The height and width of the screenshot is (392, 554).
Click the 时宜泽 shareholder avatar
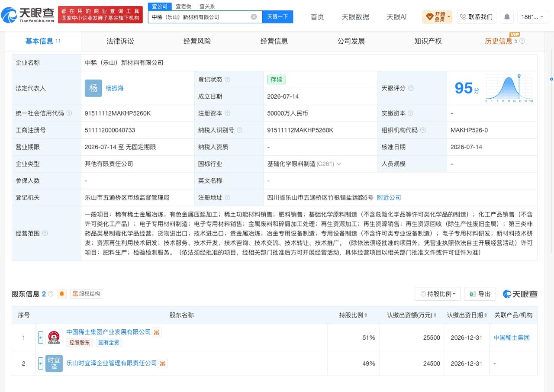(54, 363)
